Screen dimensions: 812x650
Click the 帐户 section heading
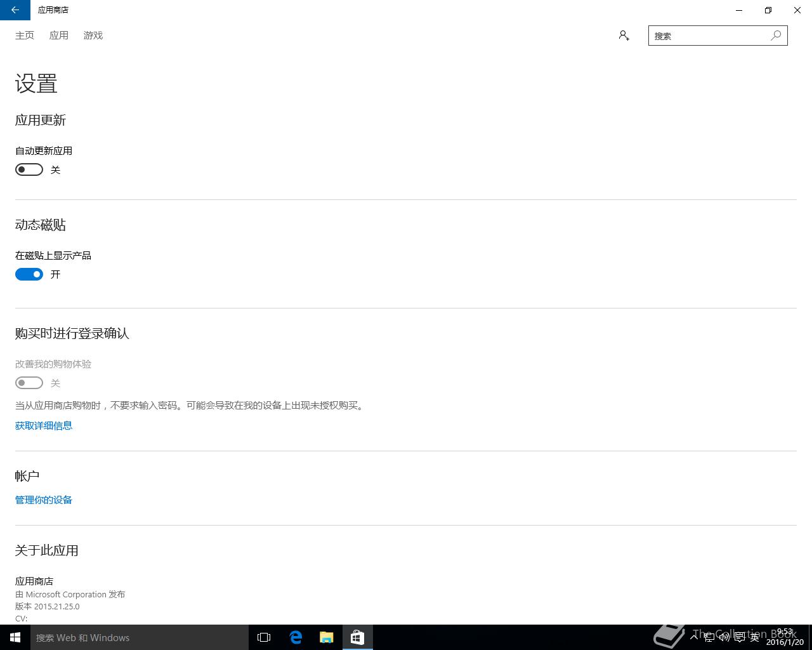(27, 476)
